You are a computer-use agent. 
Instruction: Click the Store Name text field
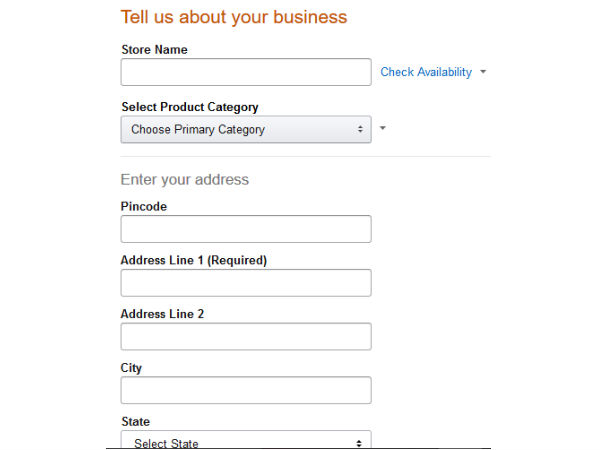(x=245, y=72)
